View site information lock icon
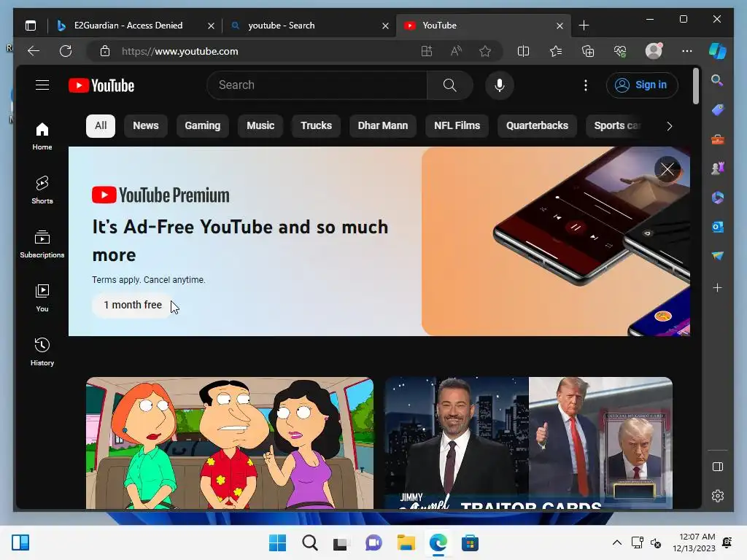This screenshot has width=747, height=560. click(105, 52)
